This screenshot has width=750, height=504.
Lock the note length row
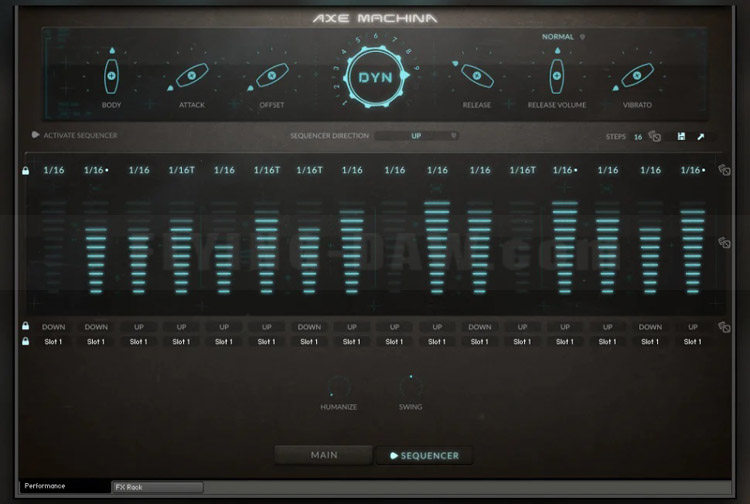point(25,171)
